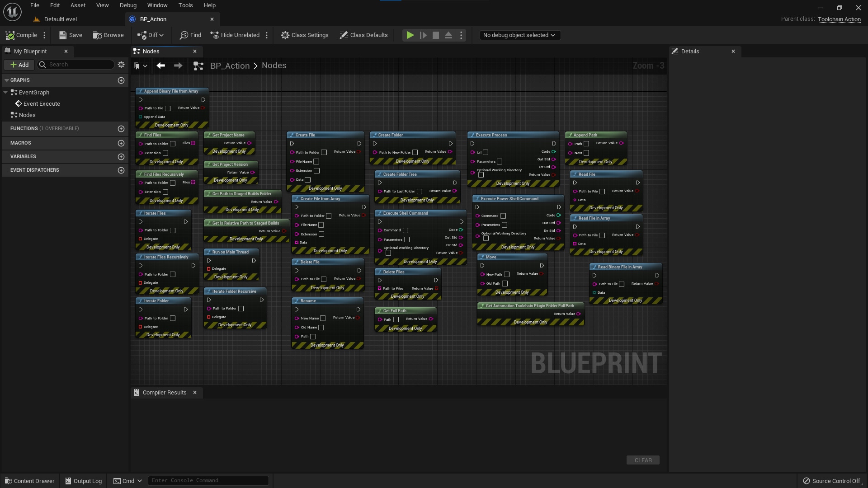Collapse the EventGraph tree item
Viewport: 868px width, 488px height.
point(5,92)
